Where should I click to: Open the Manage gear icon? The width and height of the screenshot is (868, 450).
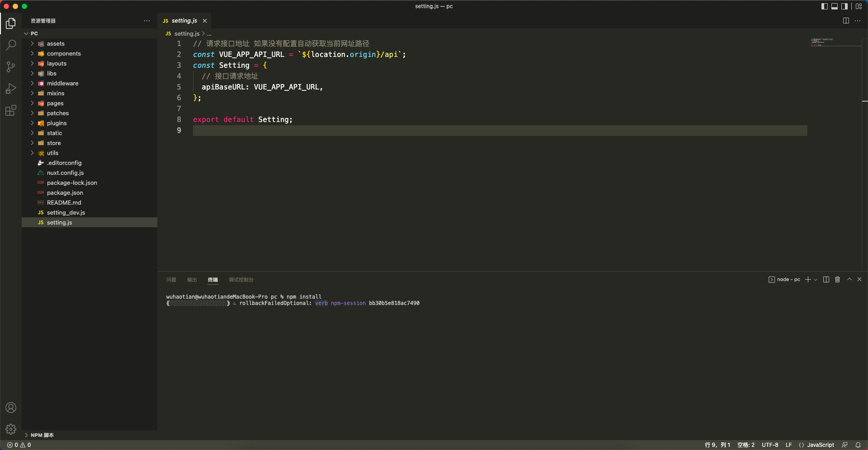click(x=11, y=429)
